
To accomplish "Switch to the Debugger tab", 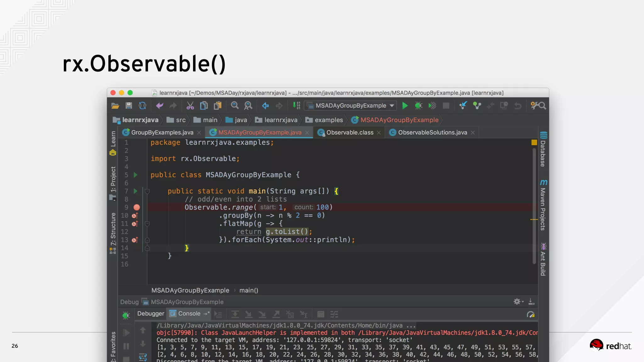I will pyautogui.click(x=151, y=314).
